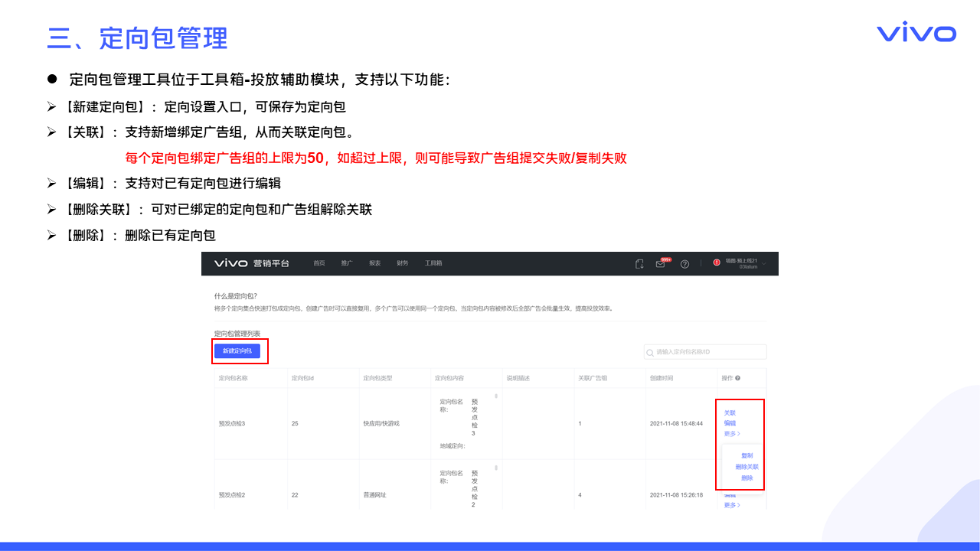The height and width of the screenshot is (551, 980).
Task: Expand the account dropdown arrow in header
Action: point(764,263)
